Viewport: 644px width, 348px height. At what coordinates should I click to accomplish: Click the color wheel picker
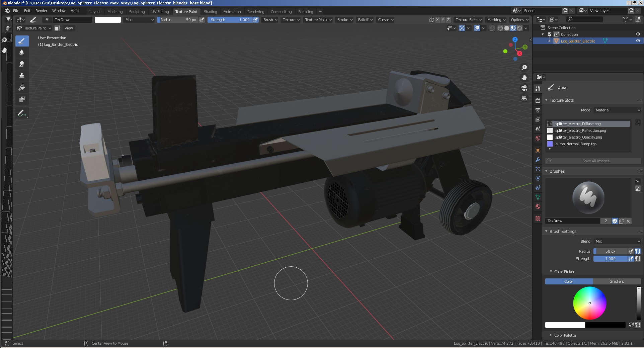pyautogui.click(x=590, y=303)
